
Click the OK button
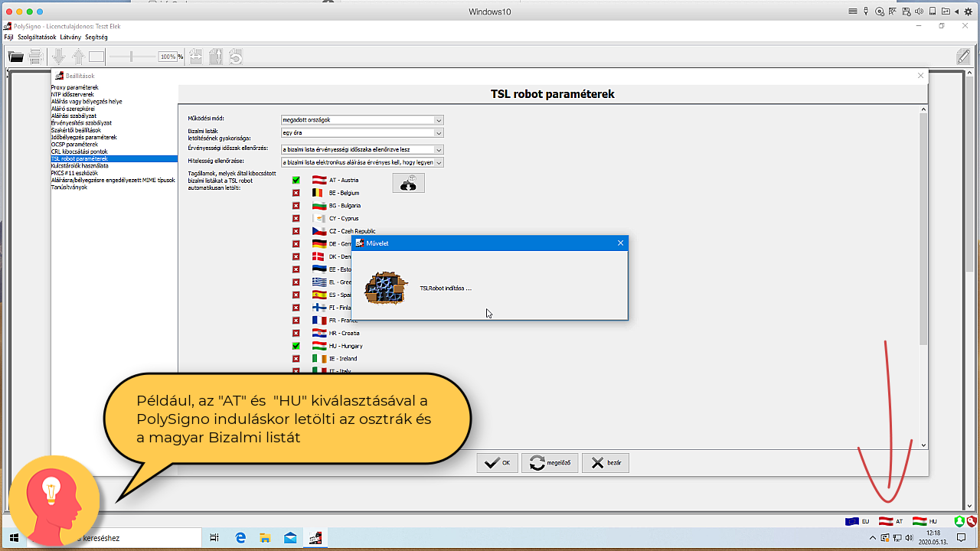point(497,463)
